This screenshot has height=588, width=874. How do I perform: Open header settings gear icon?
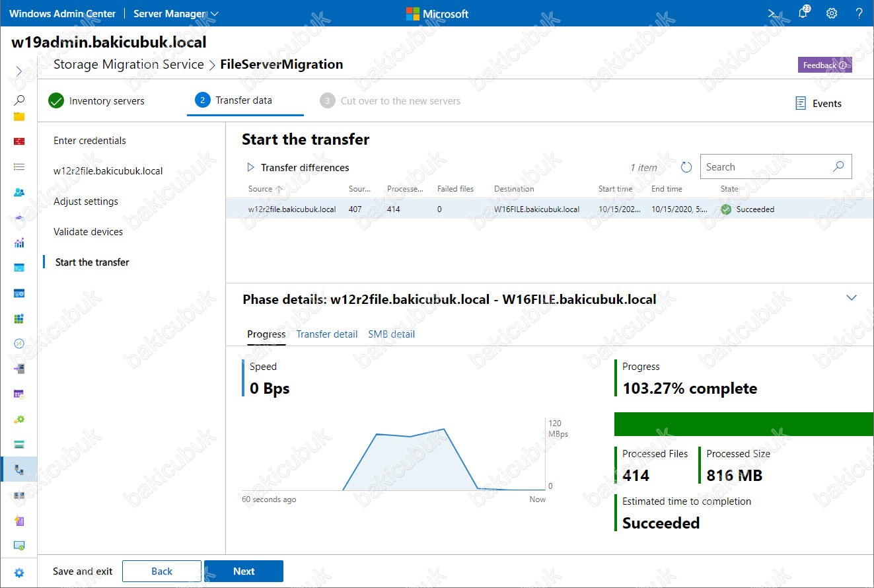pos(832,13)
